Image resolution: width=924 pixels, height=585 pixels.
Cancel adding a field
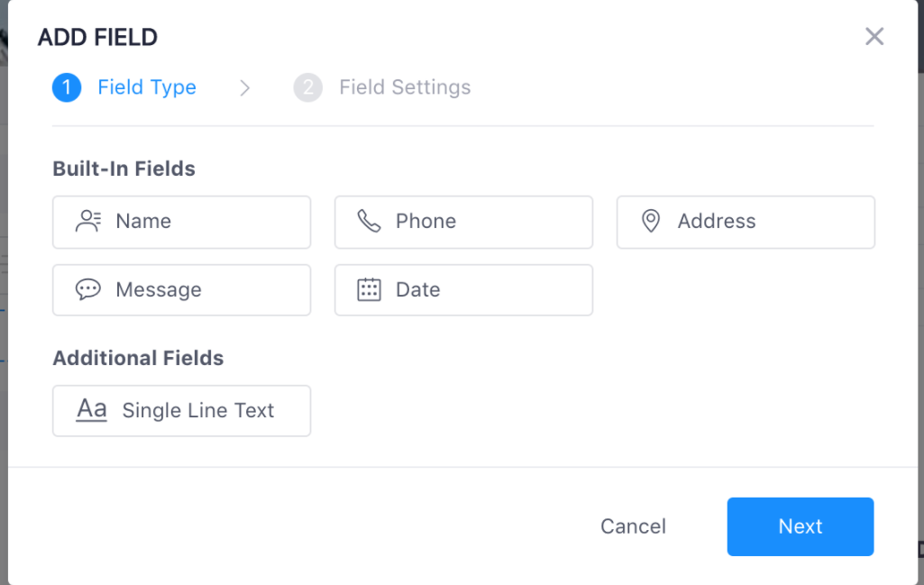pos(633,526)
